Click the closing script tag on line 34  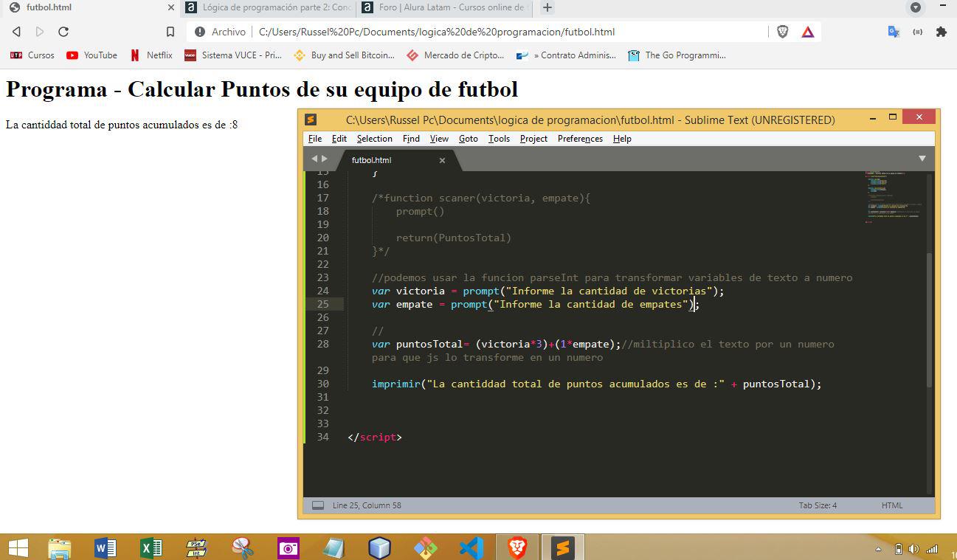375,437
